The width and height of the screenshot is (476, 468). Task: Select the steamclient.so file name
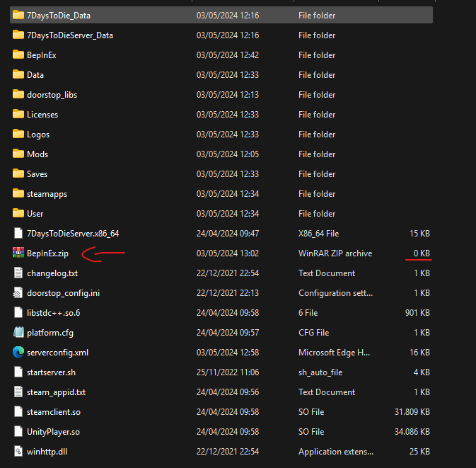(x=54, y=412)
